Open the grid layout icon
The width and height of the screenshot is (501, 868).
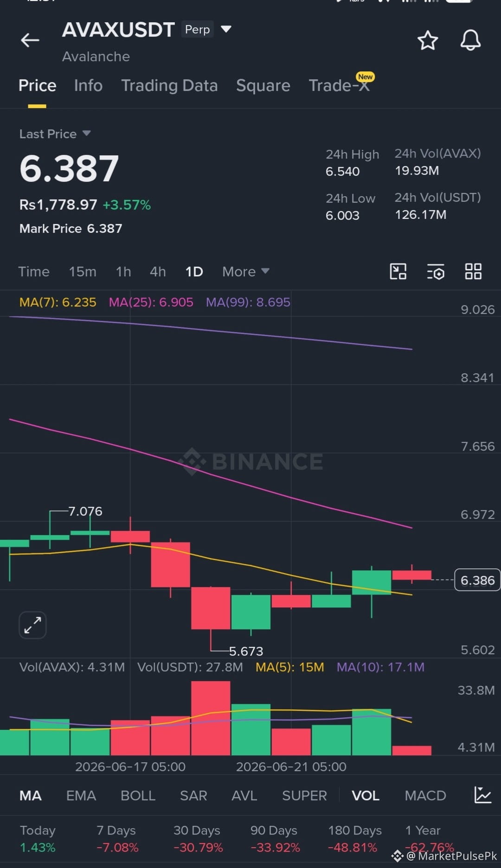(x=473, y=271)
